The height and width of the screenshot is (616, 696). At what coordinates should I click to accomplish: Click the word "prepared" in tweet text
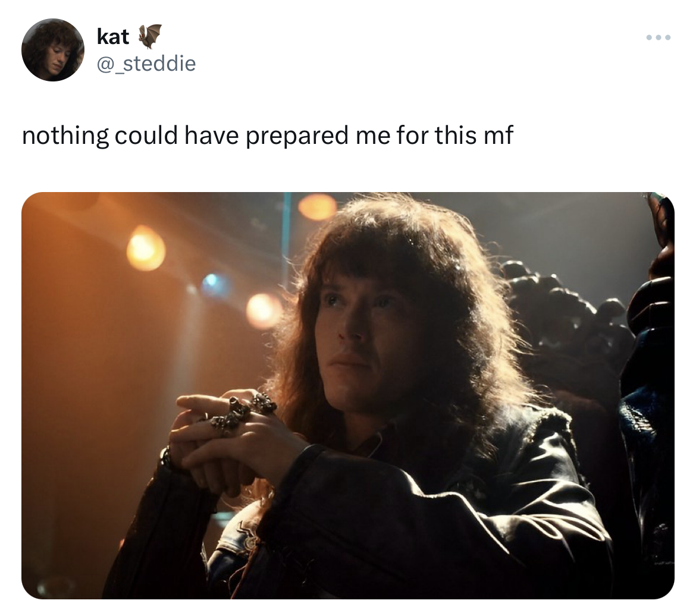[x=296, y=136]
